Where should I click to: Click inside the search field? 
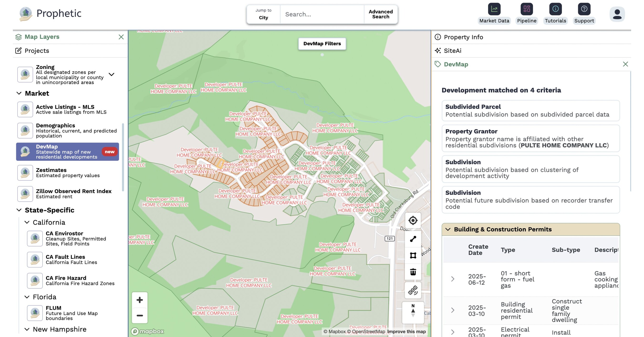point(321,14)
